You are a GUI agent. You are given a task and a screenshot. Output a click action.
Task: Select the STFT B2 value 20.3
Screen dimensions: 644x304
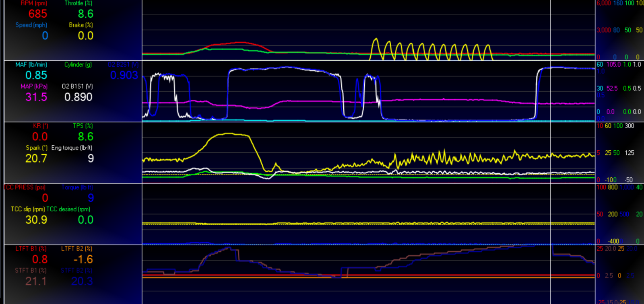(x=82, y=281)
